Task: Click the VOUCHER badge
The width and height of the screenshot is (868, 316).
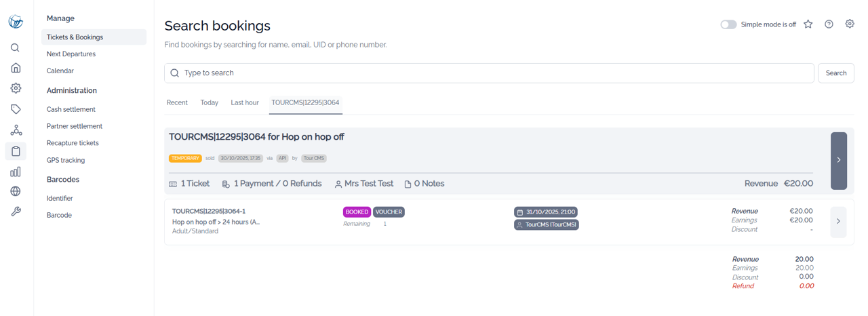Action: [389, 212]
